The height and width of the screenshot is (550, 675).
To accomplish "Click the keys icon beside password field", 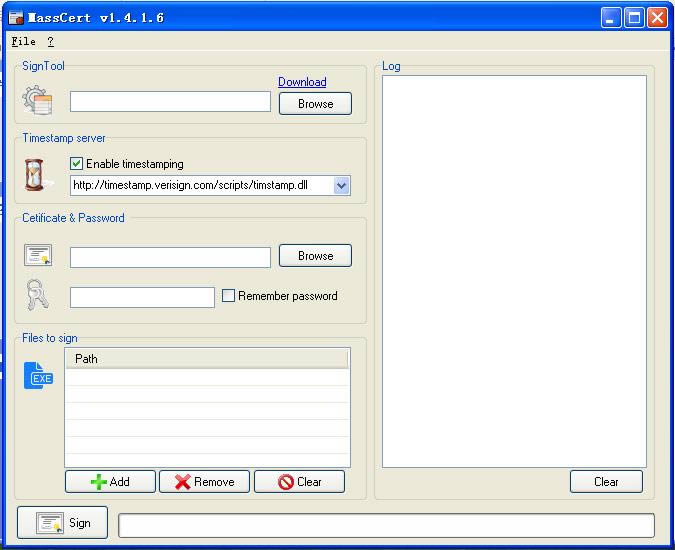I will [x=37, y=295].
